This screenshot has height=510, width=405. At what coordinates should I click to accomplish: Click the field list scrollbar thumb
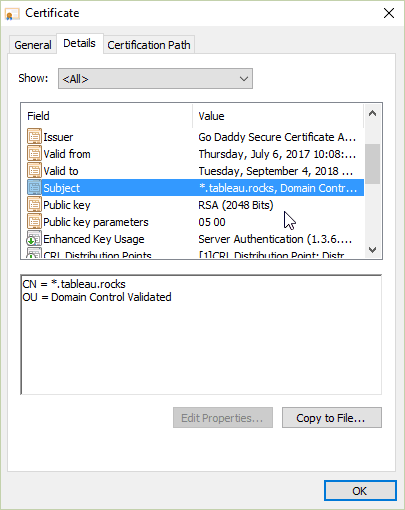pyautogui.click(x=372, y=164)
